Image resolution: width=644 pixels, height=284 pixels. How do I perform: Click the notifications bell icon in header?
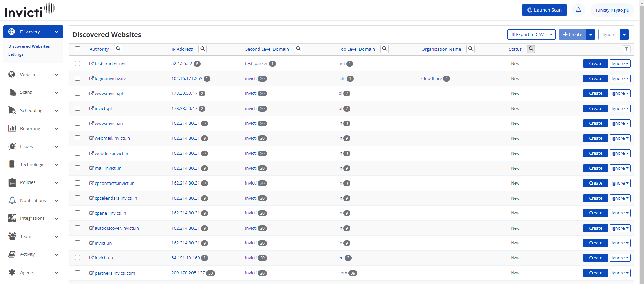point(578,10)
